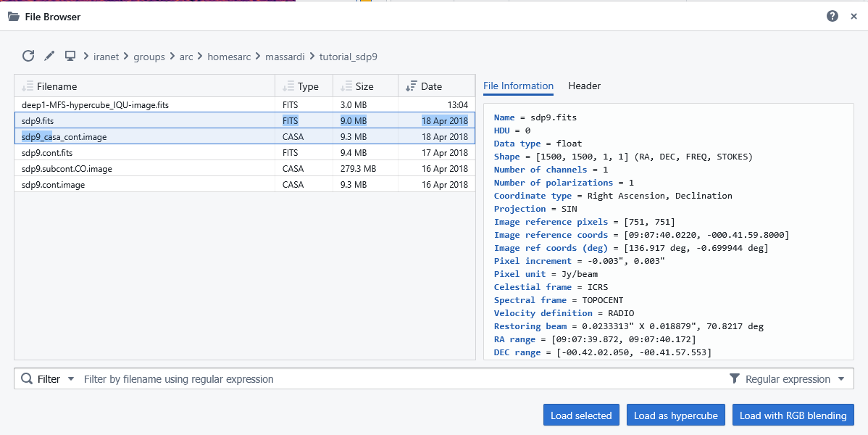Navigate to homesarc breadcrumb folder

click(229, 57)
